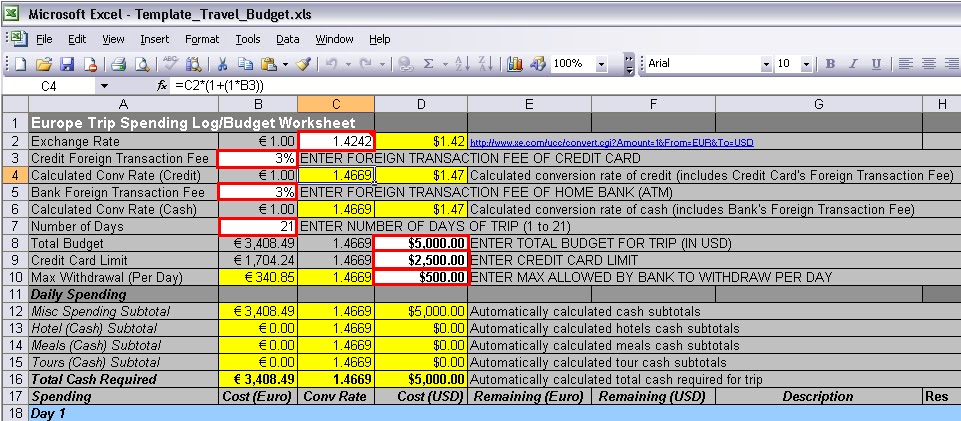The width and height of the screenshot is (961, 421).
Task: Open the Research tool icon
Action: (194, 64)
